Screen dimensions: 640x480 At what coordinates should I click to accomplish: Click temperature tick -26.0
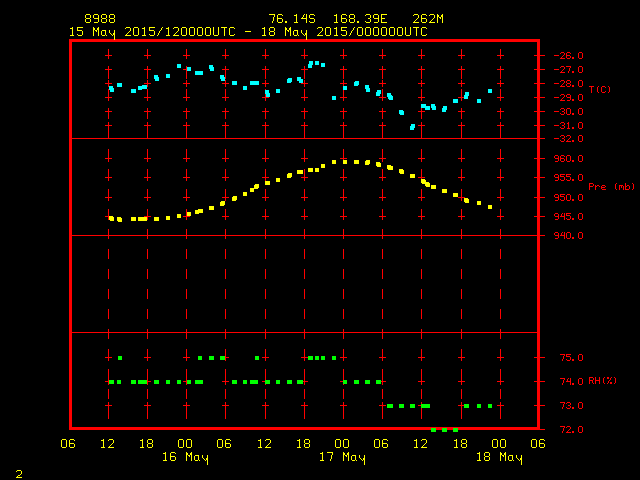pos(569,56)
